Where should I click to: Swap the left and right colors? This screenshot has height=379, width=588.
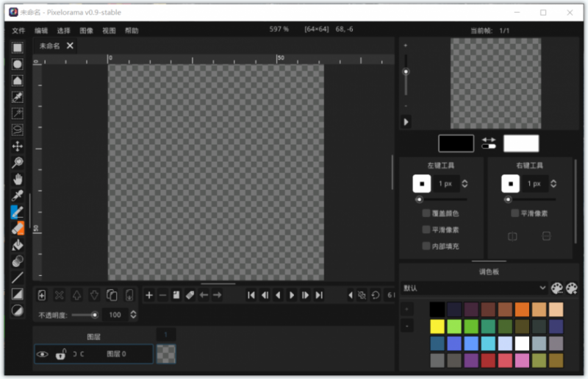tap(489, 143)
